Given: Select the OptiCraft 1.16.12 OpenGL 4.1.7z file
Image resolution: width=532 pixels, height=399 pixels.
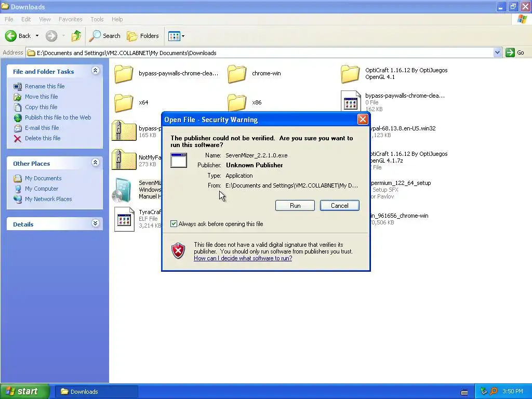Looking at the screenshot, I should [409, 157].
